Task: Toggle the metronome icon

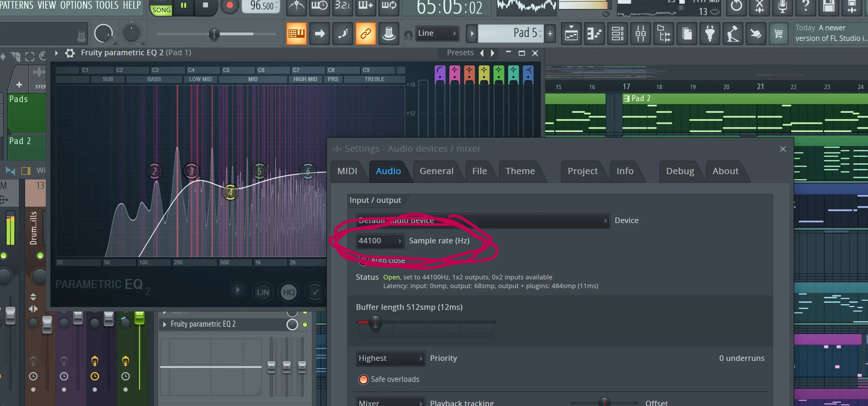Action: coord(296,7)
